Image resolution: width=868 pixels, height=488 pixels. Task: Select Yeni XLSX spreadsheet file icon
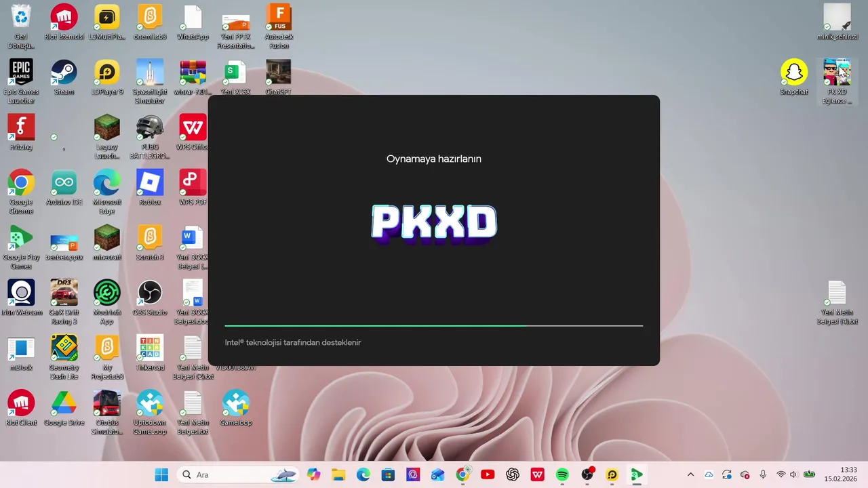pos(236,77)
